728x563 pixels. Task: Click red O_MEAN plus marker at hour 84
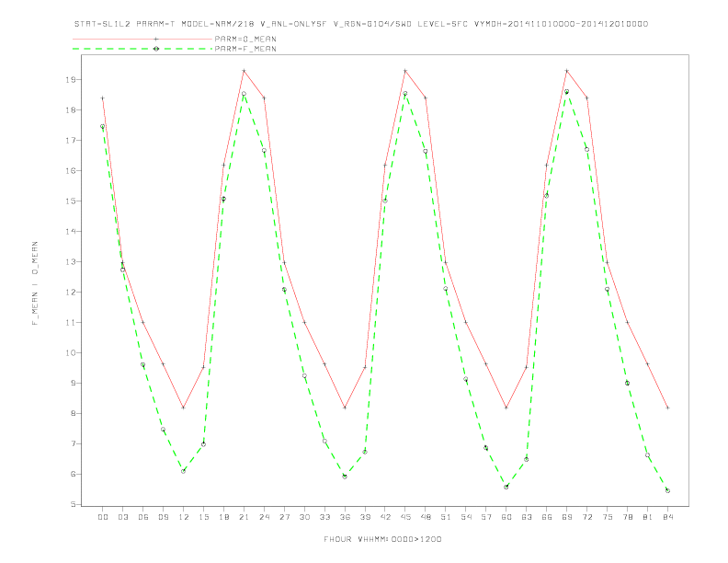tap(667, 408)
